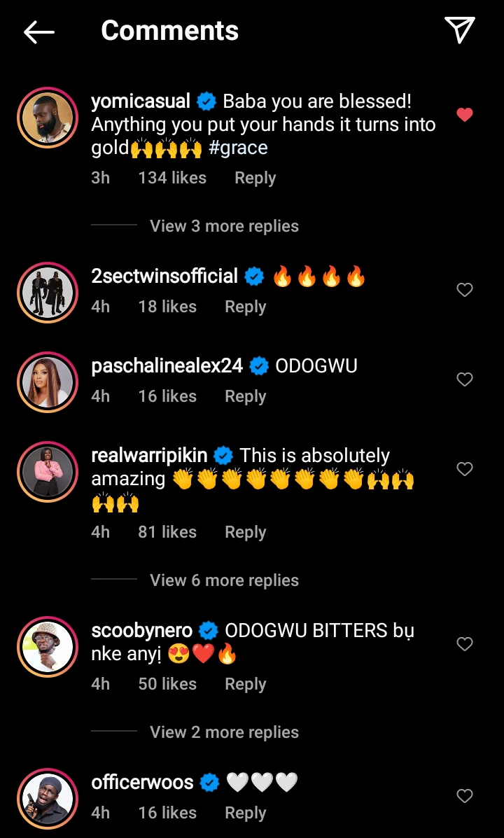
Task: Unlike yomicasual's comment with the red heart
Action: (x=465, y=115)
